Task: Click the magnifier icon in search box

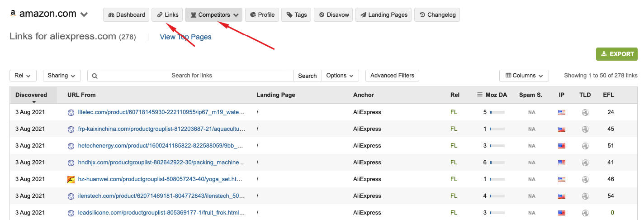Action: pyautogui.click(x=95, y=76)
